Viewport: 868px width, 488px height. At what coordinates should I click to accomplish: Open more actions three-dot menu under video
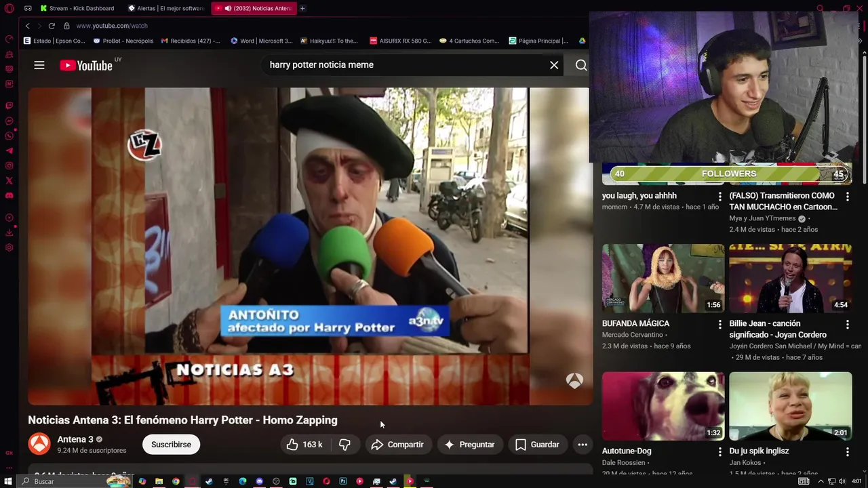point(583,445)
